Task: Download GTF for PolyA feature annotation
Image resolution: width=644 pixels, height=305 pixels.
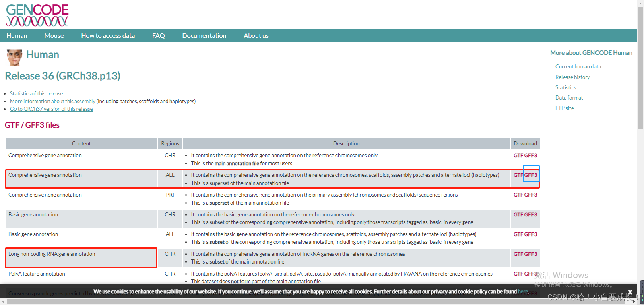Action: tap(518, 274)
